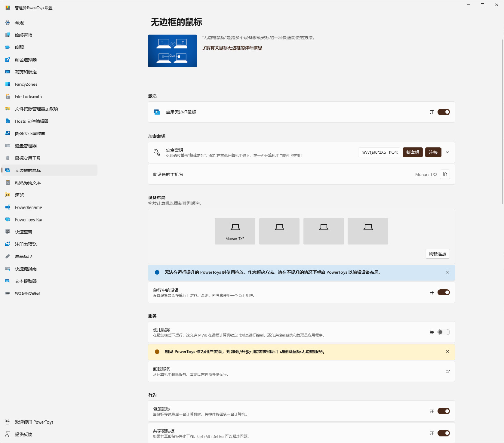Click the 无边框的鼠标 page title
The width and height of the screenshot is (504, 443).
click(177, 22)
